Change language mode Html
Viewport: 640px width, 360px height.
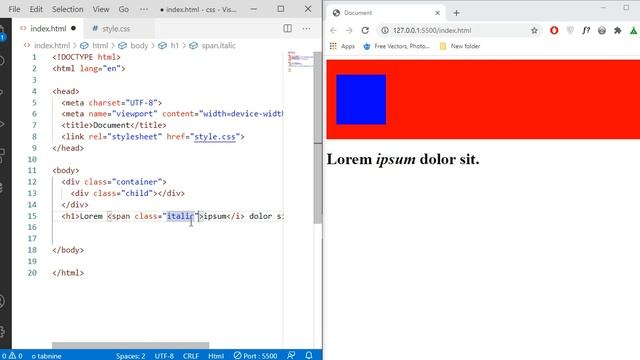pyautogui.click(x=216, y=356)
